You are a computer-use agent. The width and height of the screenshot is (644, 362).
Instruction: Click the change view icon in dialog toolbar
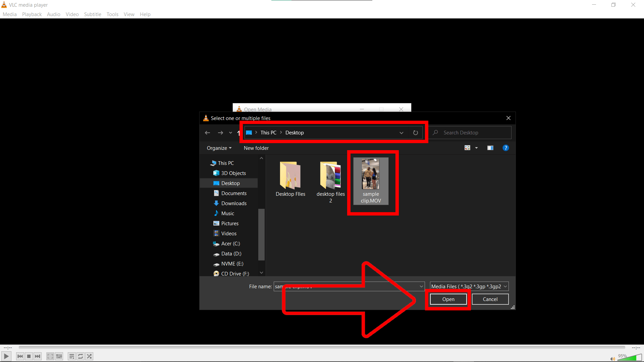467,147
